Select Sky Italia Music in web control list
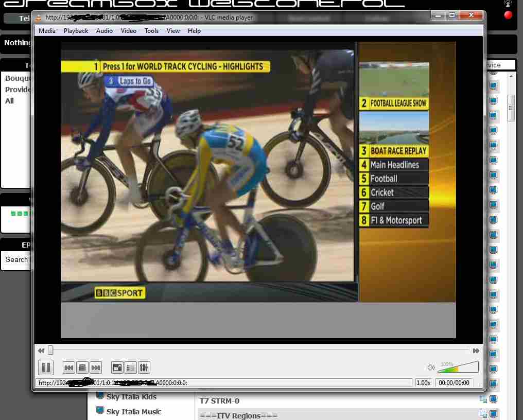523x420 pixels. [x=134, y=412]
